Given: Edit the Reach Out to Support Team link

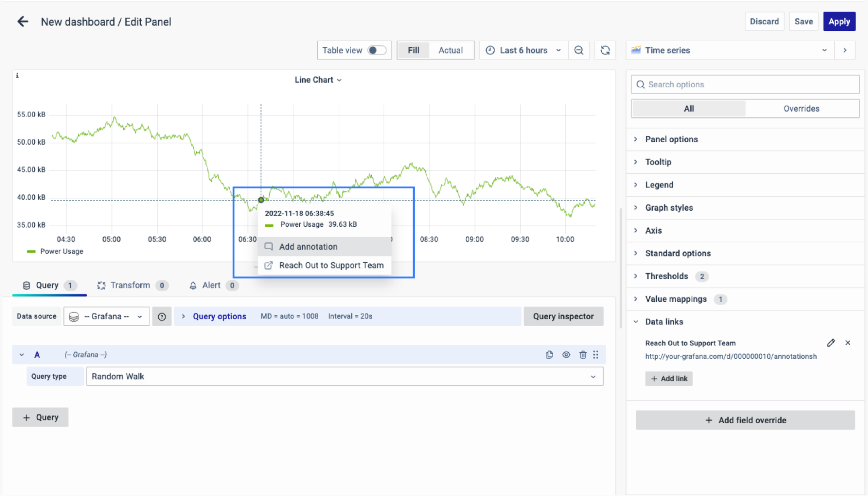Looking at the screenshot, I should (x=831, y=343).
